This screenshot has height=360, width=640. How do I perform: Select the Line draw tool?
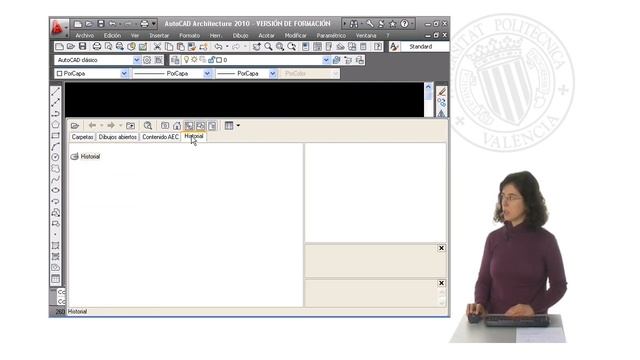click(x=56, y=92)
